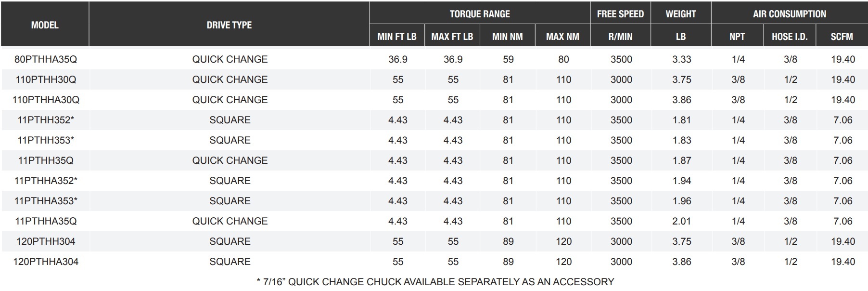Click model 11PTHH35Q entry
This screenshot has height=291, width=868.
tap(46, 160)
